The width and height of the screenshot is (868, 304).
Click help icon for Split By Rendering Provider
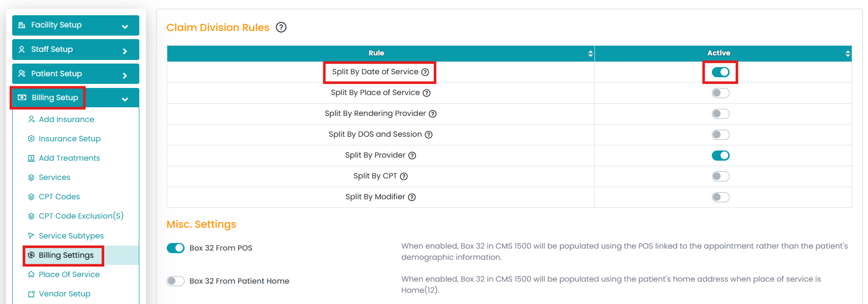coord(433,114)
